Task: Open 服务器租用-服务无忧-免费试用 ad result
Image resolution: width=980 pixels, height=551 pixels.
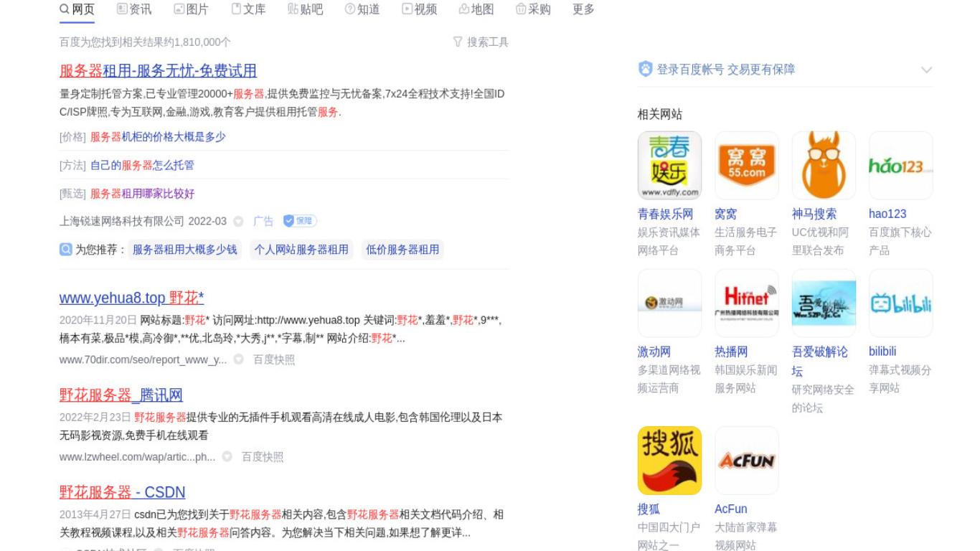Action: coord(158,70)
